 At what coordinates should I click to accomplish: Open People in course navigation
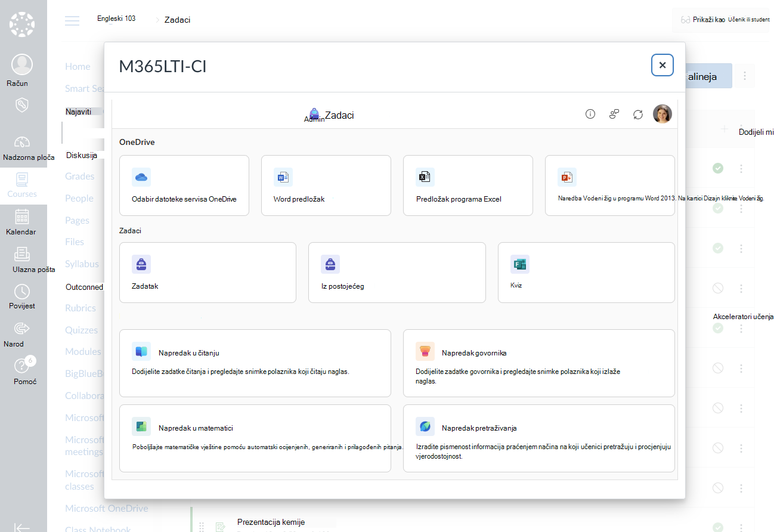click(x=79, y=199)
